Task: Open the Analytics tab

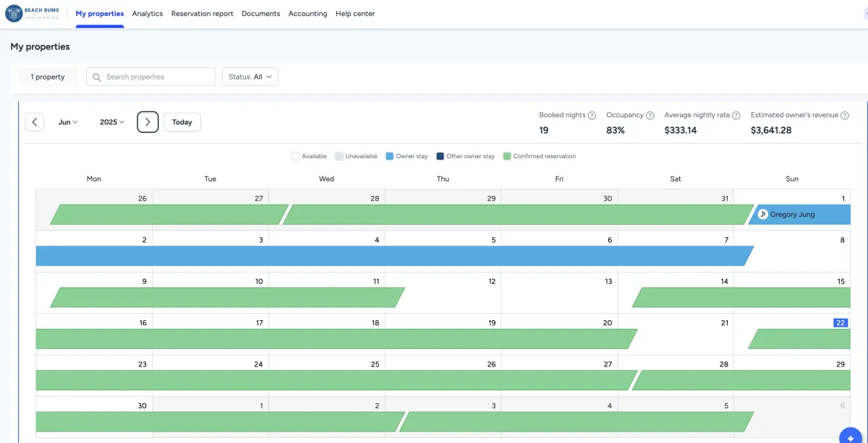Action: 148,14
